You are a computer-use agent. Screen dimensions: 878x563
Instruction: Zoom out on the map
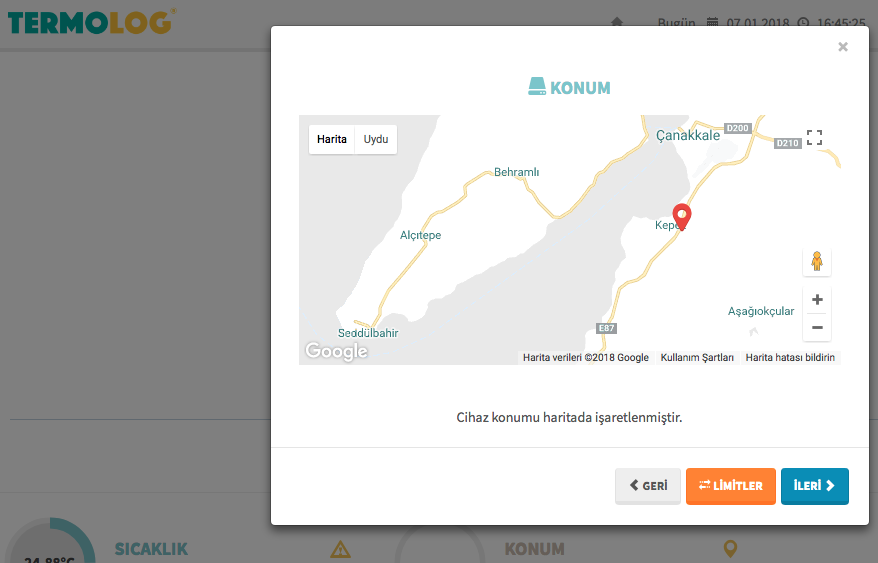pos(817,327)
